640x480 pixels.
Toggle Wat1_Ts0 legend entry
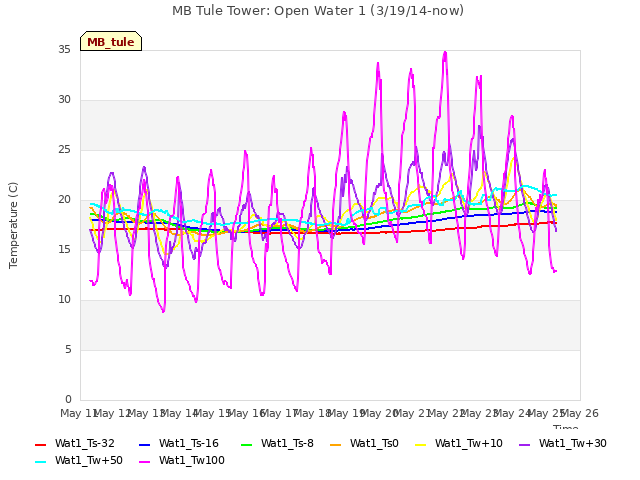point(364,444)
